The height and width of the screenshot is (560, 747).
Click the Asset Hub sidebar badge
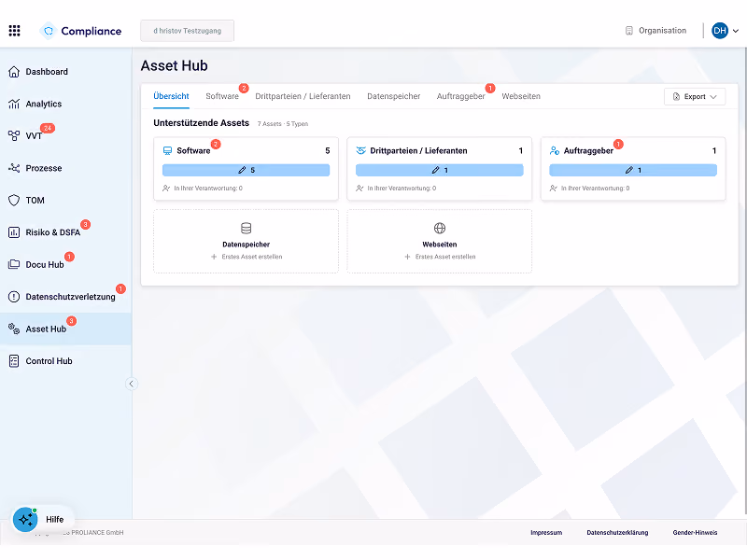click(x=72, y=321)
